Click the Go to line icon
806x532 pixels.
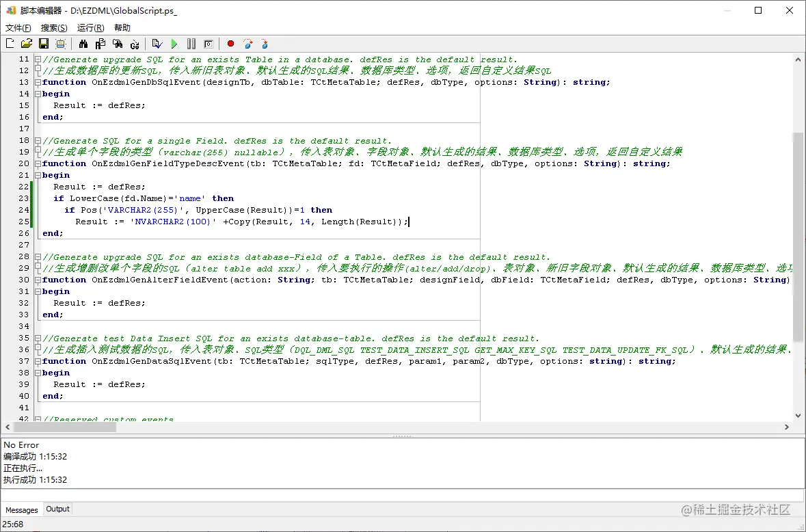pos(135,44)
